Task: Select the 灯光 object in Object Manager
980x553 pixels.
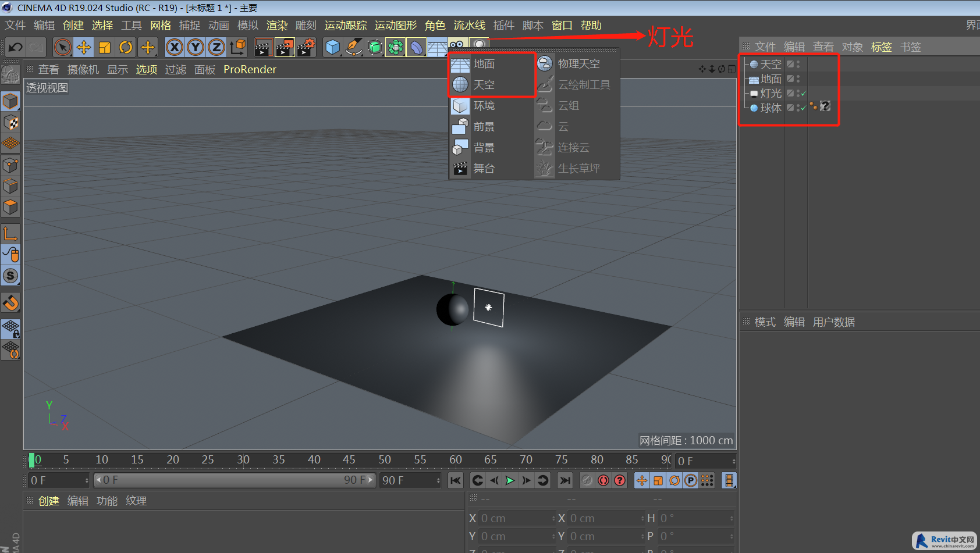Action: [x=770, y=94]
